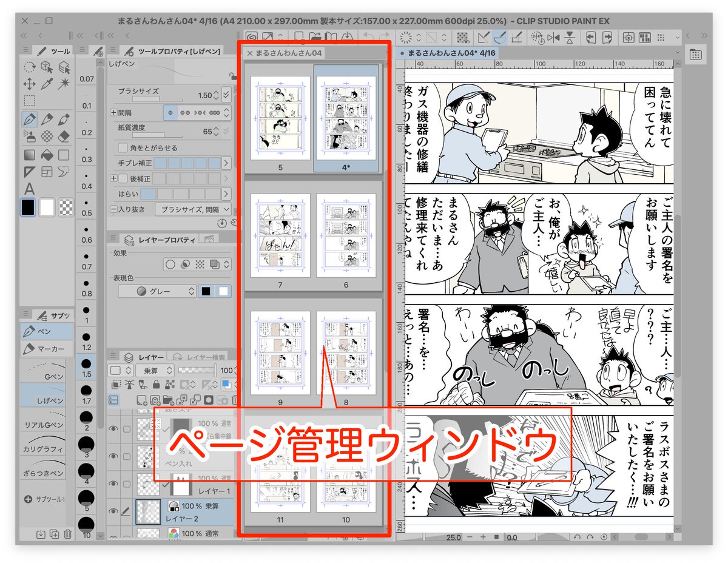Toggle the 後補正 checkbox
Viewport: 728px width, 563px height.
tap(122, 179)
